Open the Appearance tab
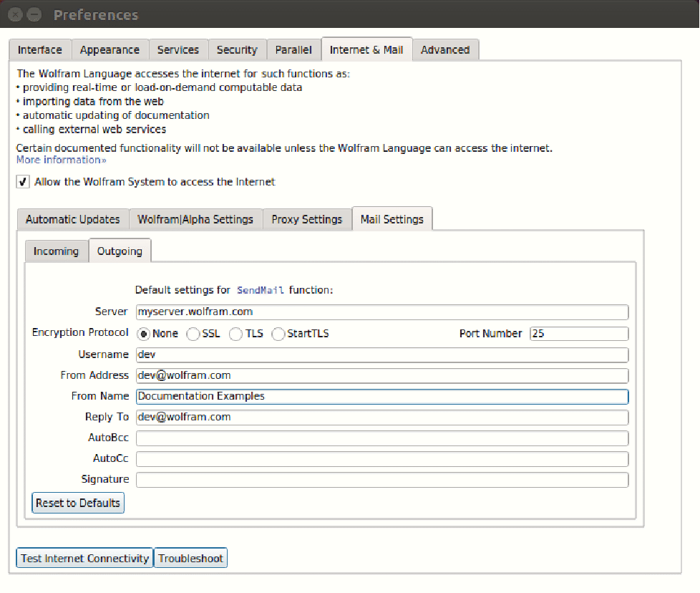Viewport: 700px width, 593px height. [110, 50]
